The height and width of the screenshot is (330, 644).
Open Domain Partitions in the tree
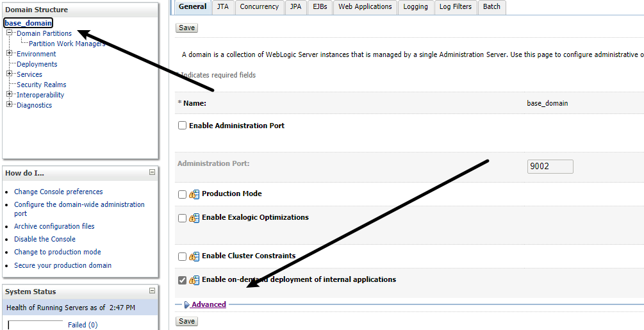pos(44,33)
